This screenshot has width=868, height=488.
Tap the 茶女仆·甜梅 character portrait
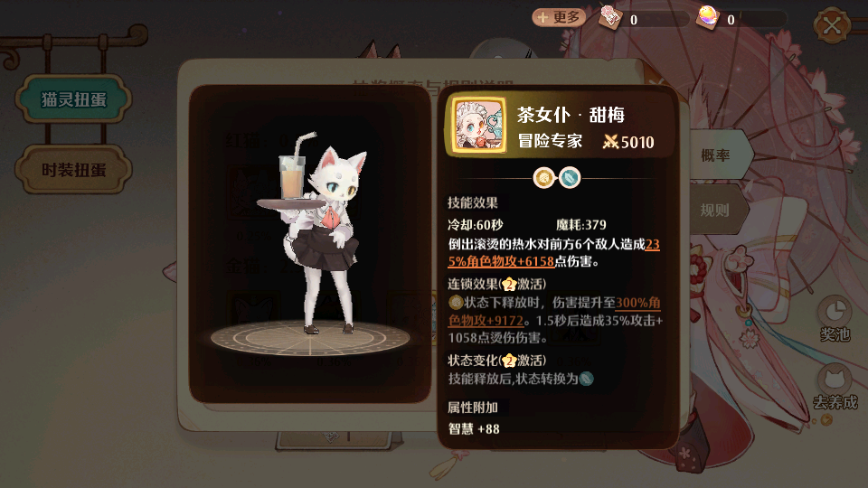click(479, 125)
